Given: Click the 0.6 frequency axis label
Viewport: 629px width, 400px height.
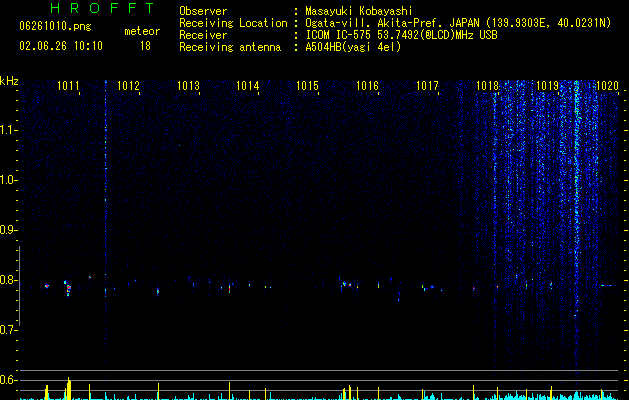Looking at the screenshot, I should [x=7, y=380].
